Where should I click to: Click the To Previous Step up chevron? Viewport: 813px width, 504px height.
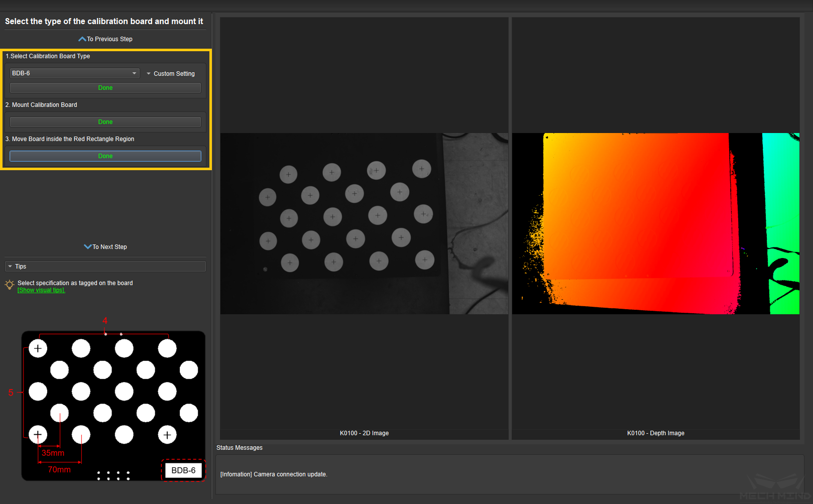click(x=82, y=39)
